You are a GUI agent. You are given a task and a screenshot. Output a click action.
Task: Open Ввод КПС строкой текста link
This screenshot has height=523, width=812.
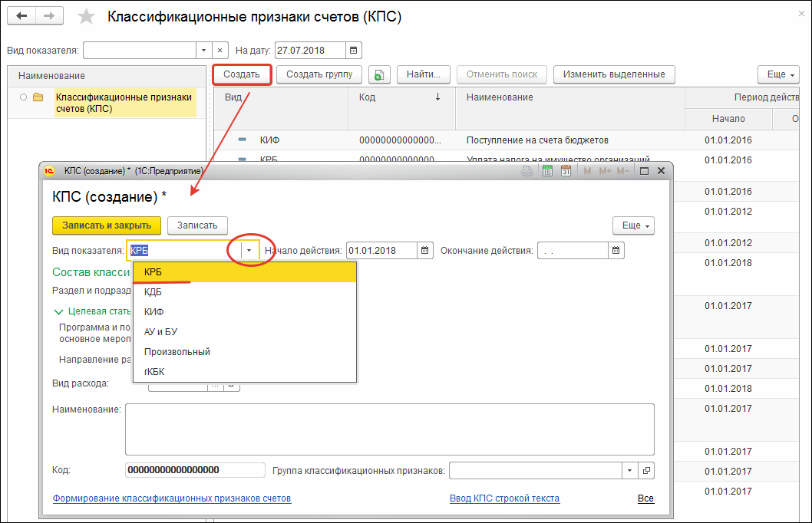(x=504, y=498)
